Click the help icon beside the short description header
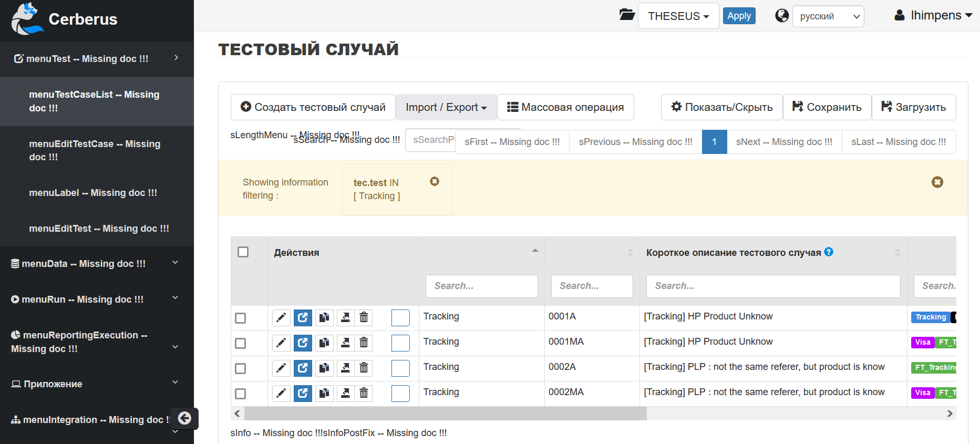 (829, 252)
